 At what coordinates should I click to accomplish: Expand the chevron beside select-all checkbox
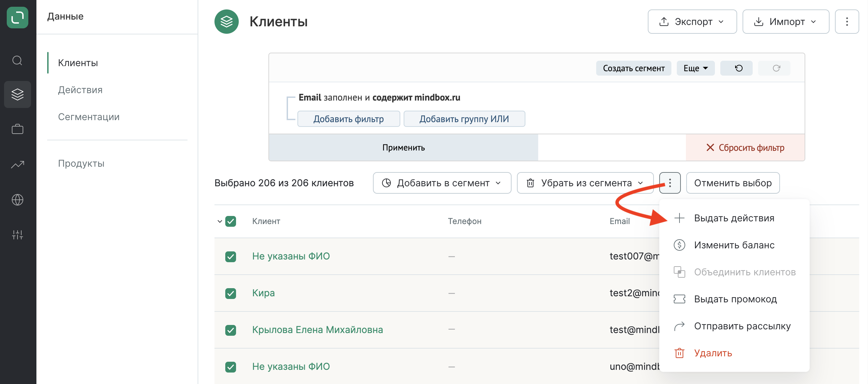[x=220, y=221]
